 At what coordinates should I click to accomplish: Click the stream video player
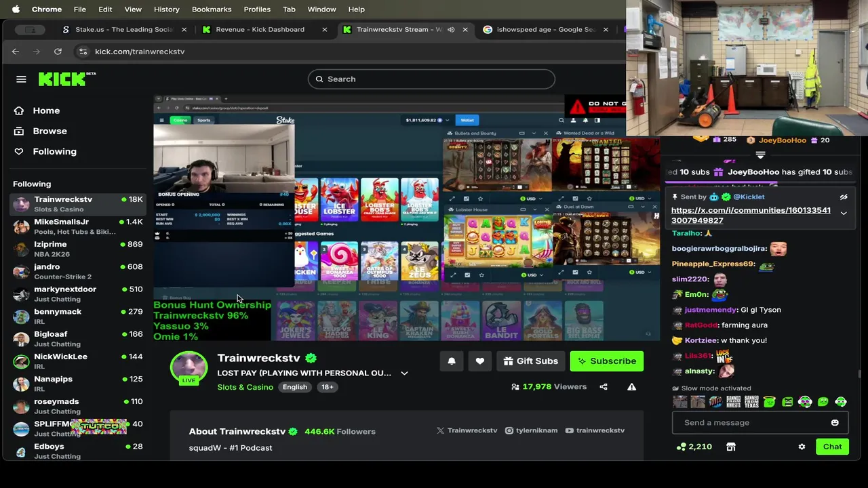tap(407, 218)
